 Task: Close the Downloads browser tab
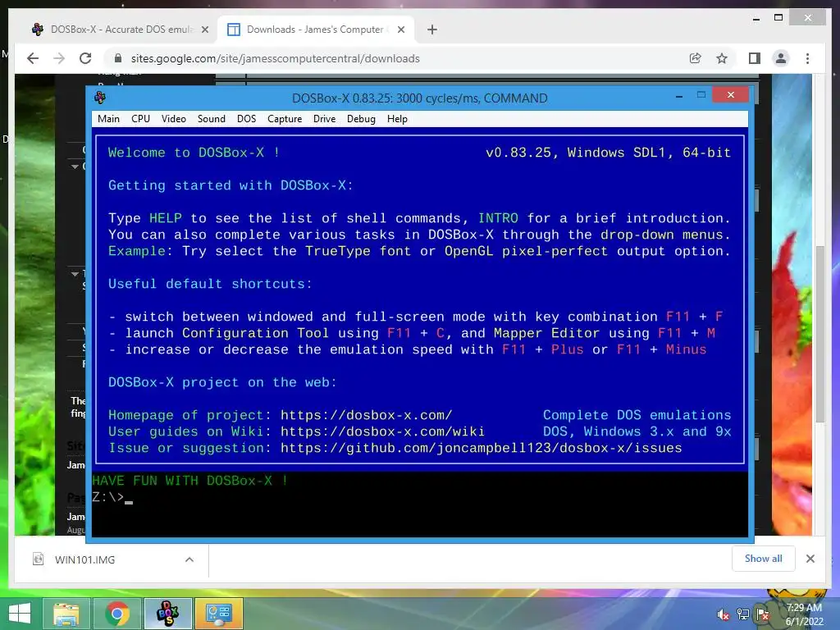pyautogui.click(x=400, y=30)
